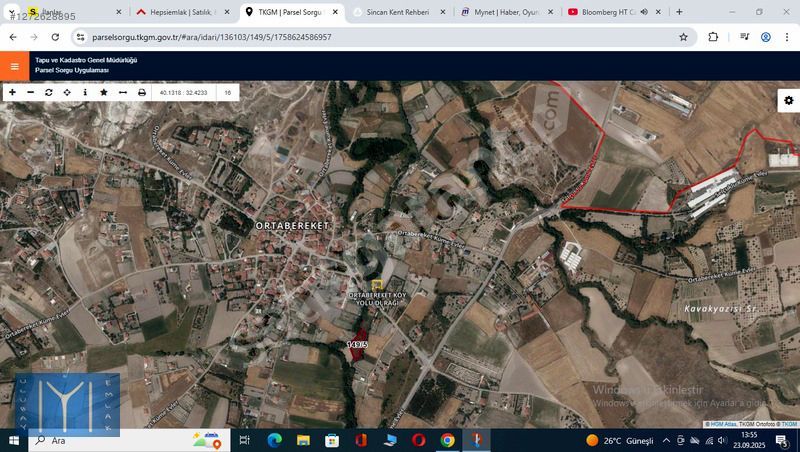
Task: Switch to the Mynet Haber tab
Action: (500, 12)
